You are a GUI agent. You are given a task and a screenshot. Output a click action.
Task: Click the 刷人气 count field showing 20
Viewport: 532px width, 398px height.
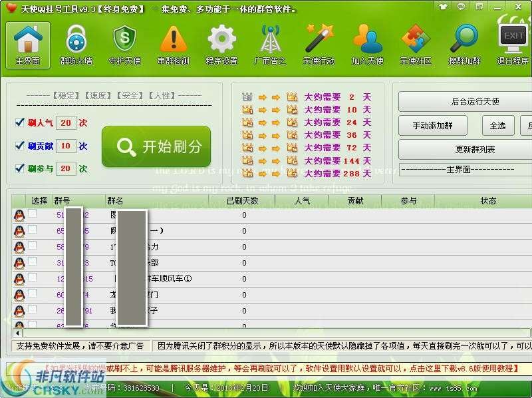coord(66,122)
